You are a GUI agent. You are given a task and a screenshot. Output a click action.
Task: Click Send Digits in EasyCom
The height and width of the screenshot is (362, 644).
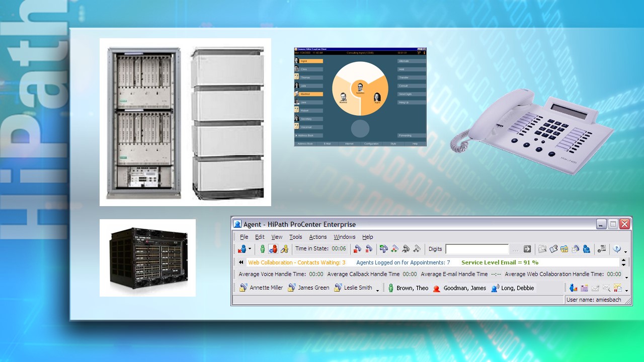[412, 94]
